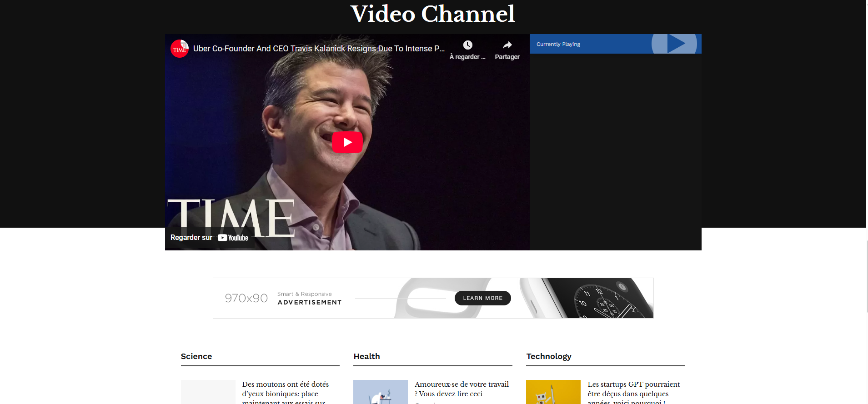868x404 pixels.
Task: Select the Currently Playing playlist item
Action: point(616,44)
